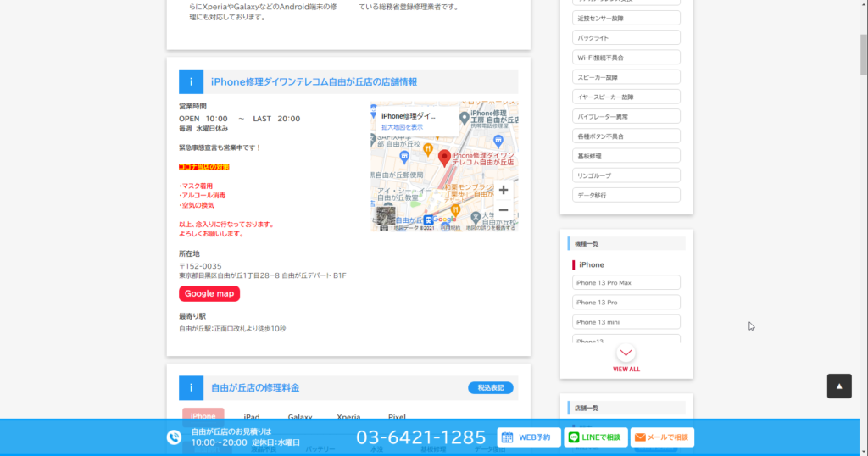This screenshot has width=868, height=456.
Task: Click 地図の誤りを報告する on the map
Action: pos(490,228)
